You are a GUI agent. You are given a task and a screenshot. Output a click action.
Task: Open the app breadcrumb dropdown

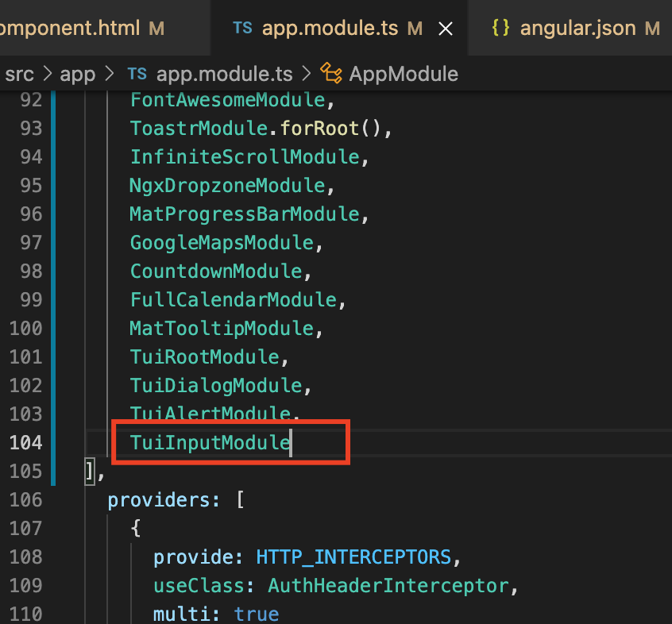pyautogui.click(x=77, y=73)
